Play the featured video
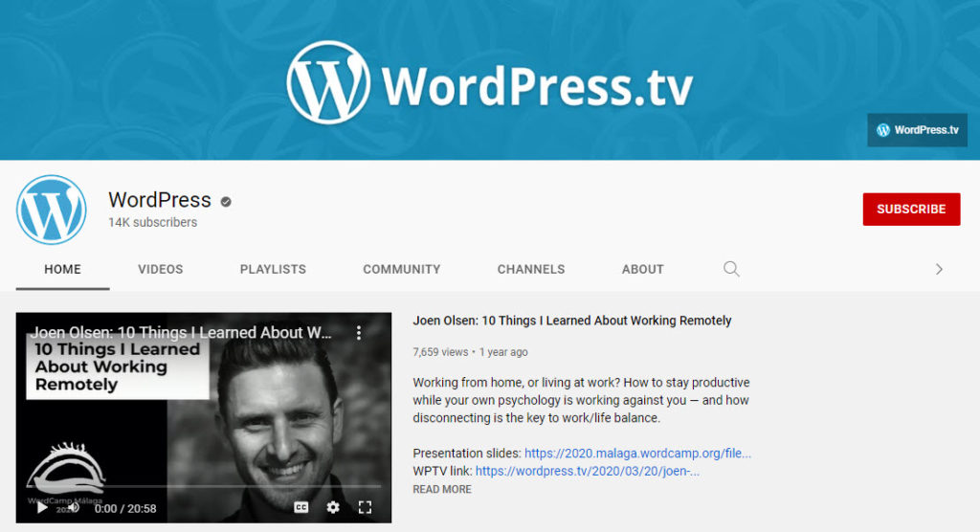The height and width of the screenshot is (532, 980). 42,508
